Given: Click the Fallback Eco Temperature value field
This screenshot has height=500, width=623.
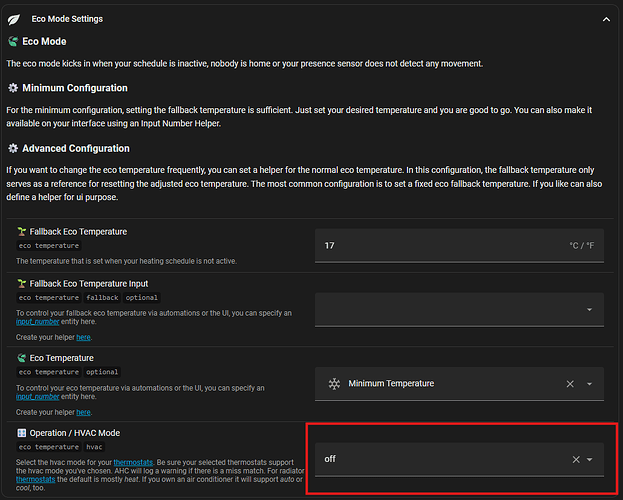Looking at the screenshot, I should pos(440,243).
